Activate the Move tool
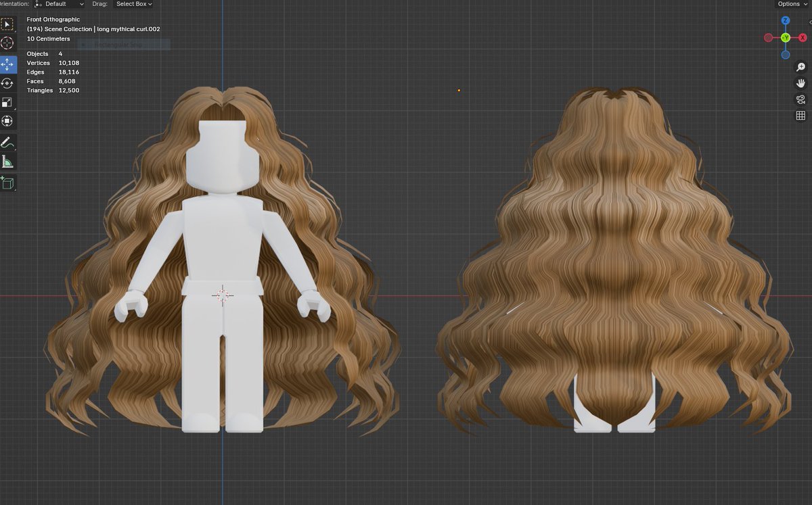Viewport: 812px width, 505px height. 7,65
